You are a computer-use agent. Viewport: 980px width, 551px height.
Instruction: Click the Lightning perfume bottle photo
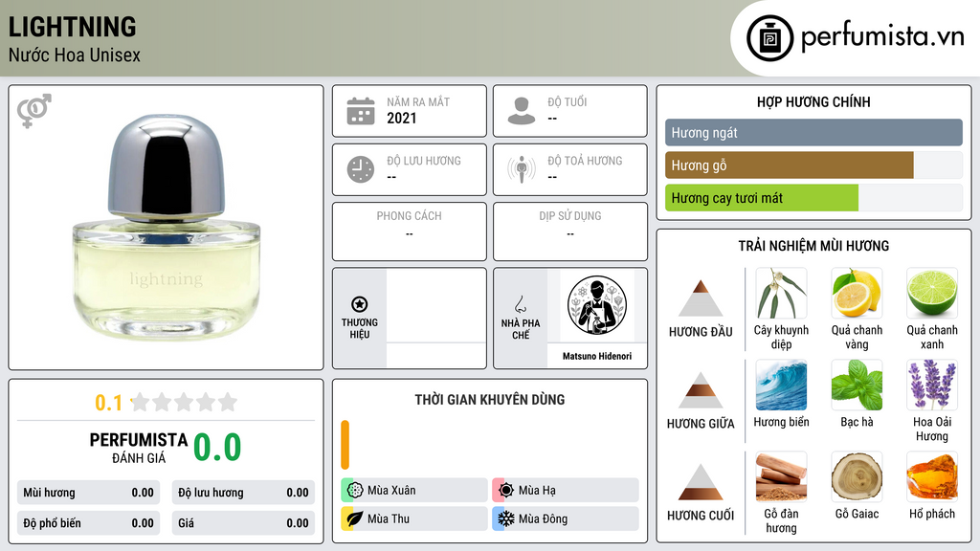(167, 228)
